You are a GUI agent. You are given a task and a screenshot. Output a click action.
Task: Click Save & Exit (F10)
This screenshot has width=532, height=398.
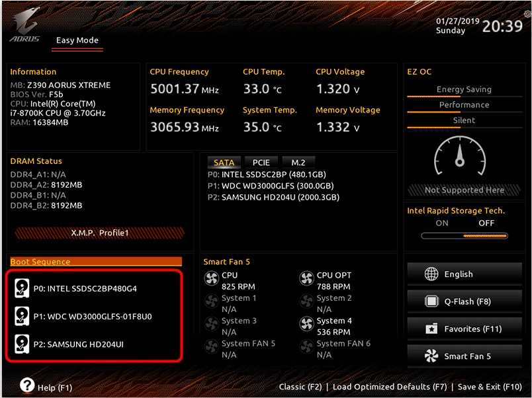[x=490, y=387]
